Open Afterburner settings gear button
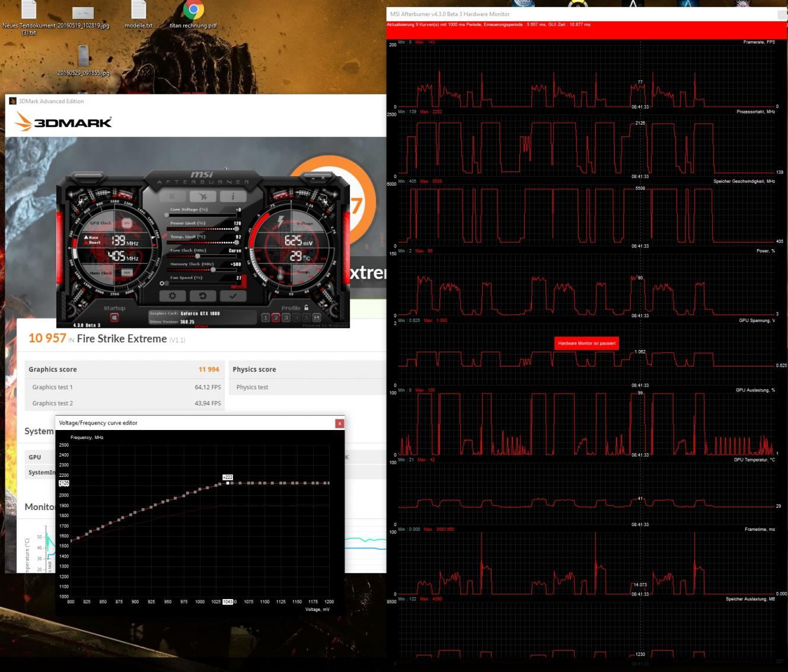Viewport: 788px width, 672px height. point(173,295)
